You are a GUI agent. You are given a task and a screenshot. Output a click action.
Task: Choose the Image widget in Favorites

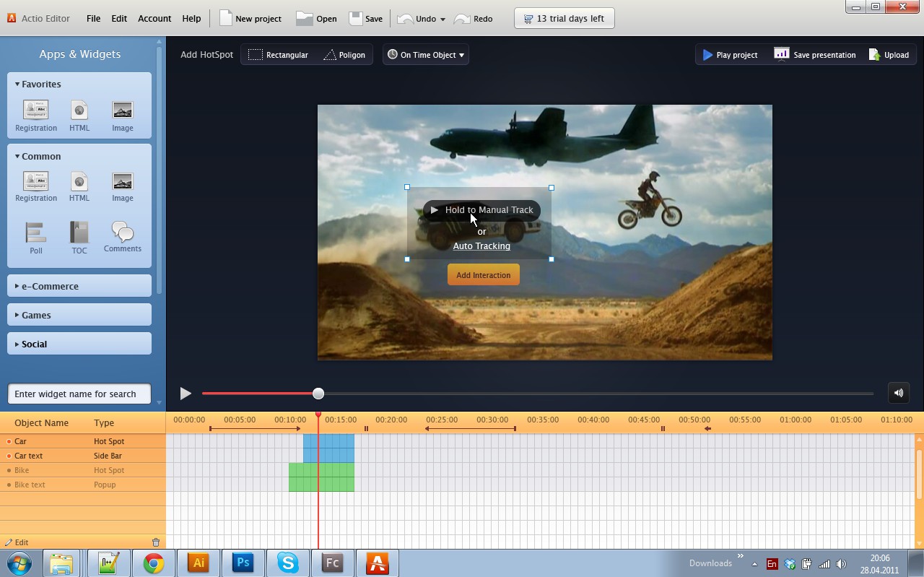pos(123,116)
